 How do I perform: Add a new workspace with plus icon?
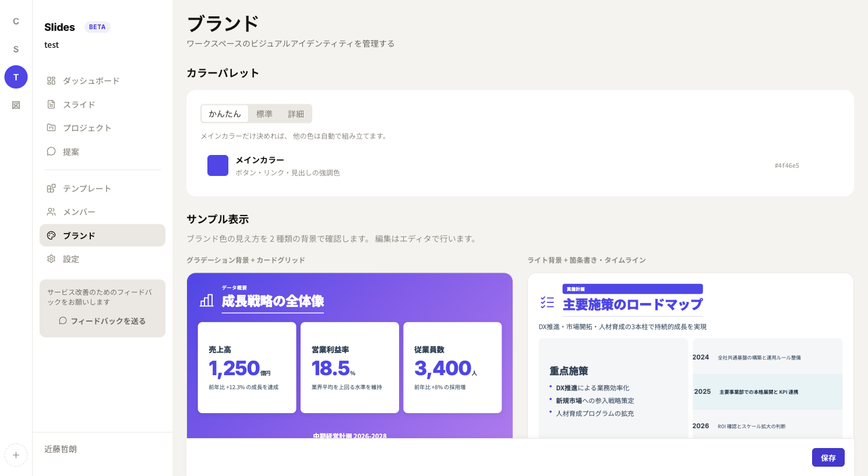coord(16,455)
